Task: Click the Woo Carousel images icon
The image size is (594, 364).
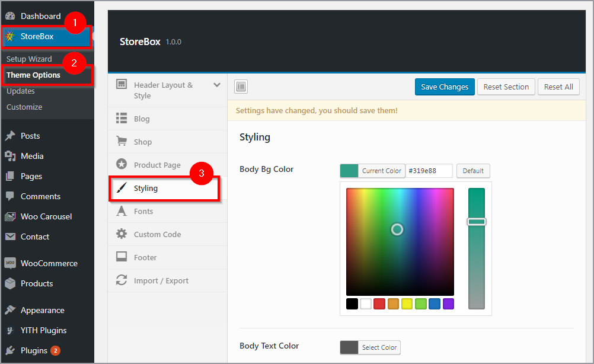Action: pyautogui.click(x=10, y=216)
